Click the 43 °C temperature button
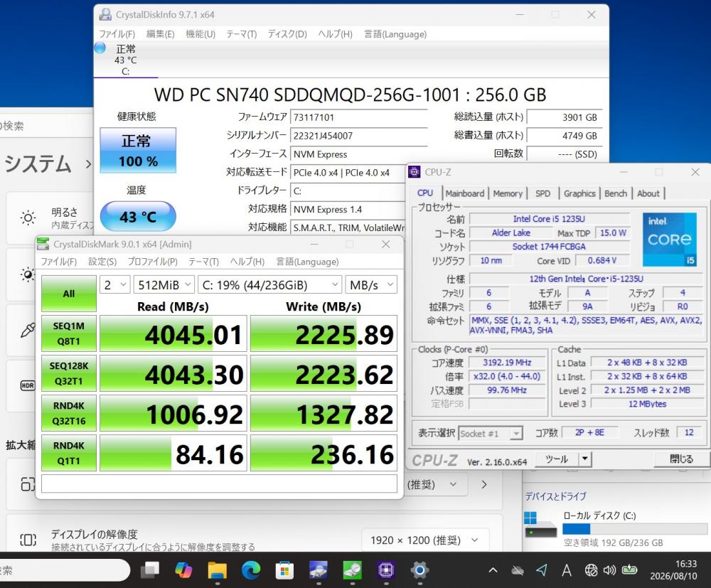The height and width of the screenshot is (588, 711). coord(138,217)
